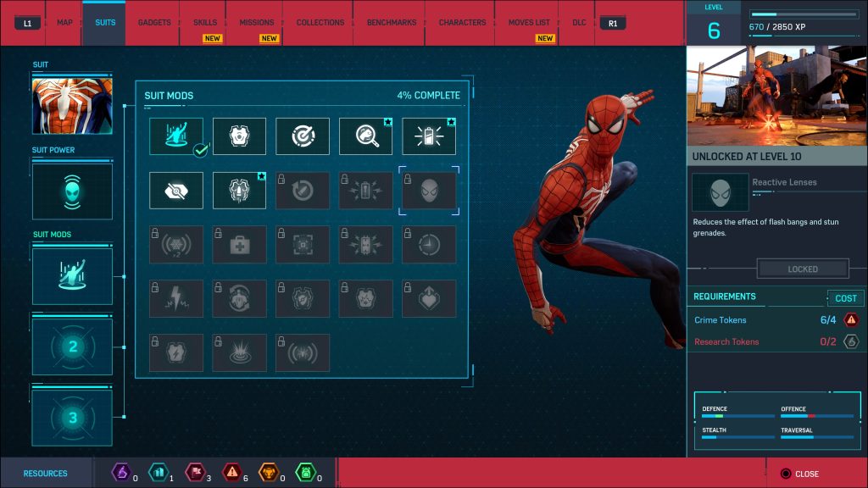Select the magnifying glass scanner suit mod
Screen dimensions: 868x488
click(x=365, y=136)
